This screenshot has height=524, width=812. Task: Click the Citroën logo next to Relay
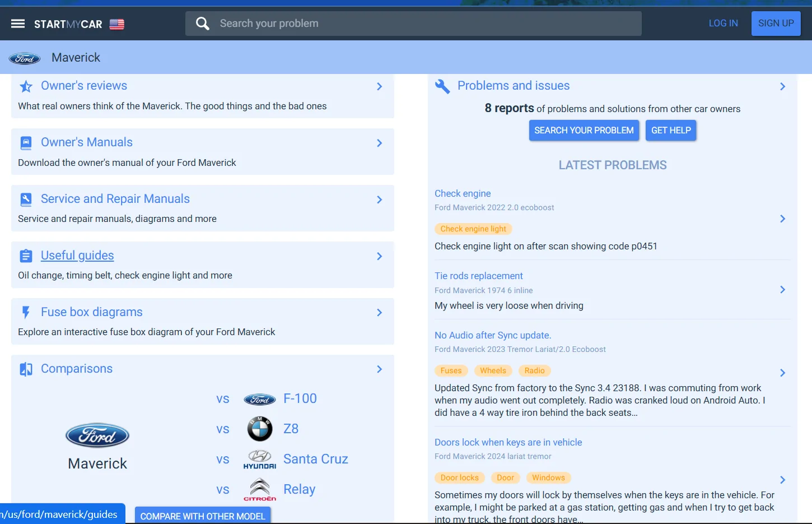tap(260, 490)
